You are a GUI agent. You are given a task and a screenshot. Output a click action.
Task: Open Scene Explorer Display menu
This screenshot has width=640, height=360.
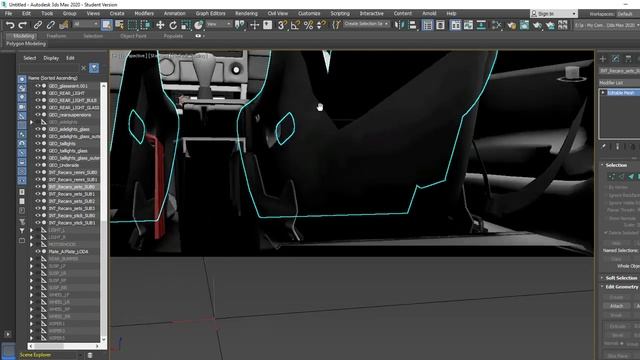[51, 58]
